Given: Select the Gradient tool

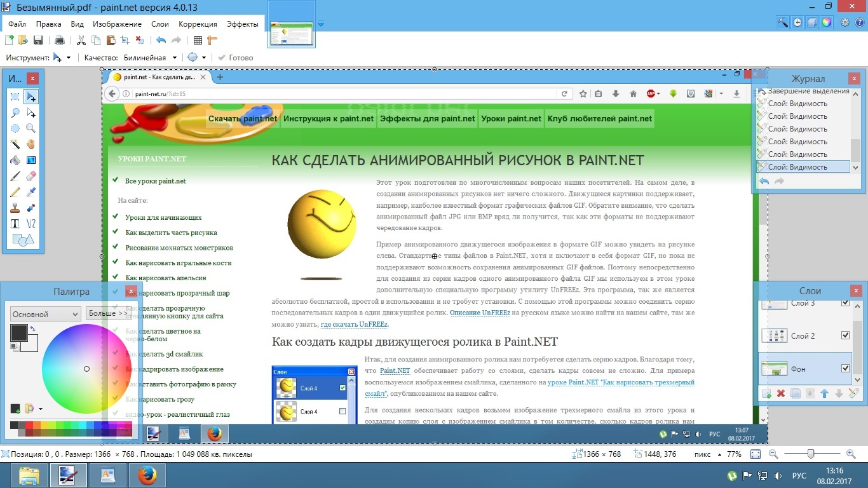Looking at the screenshot, I should 31,160.
